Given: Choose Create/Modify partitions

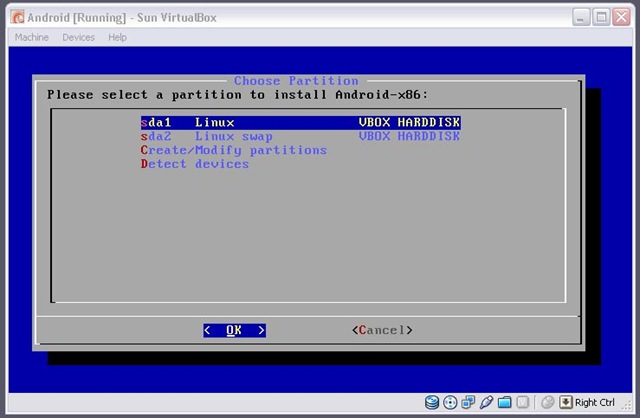Looking at the screenshot, I should tap(233, 150).
